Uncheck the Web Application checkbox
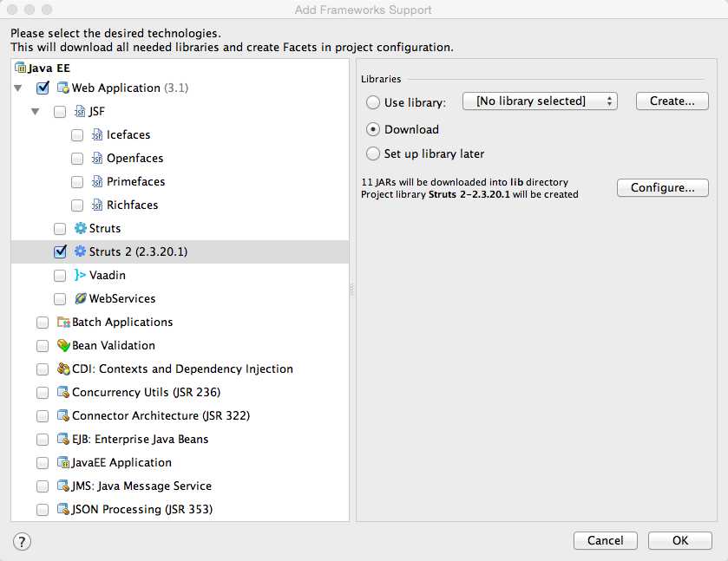 click(43, 88)
